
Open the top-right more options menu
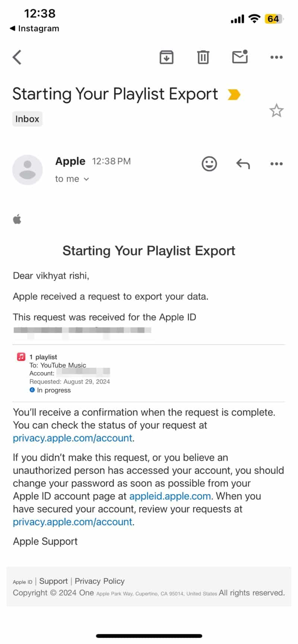(x=276, y=57)
